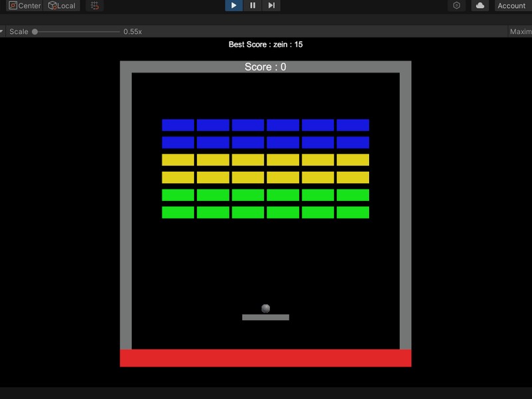Click the Play button in Unity toolbar

[234, 5]
